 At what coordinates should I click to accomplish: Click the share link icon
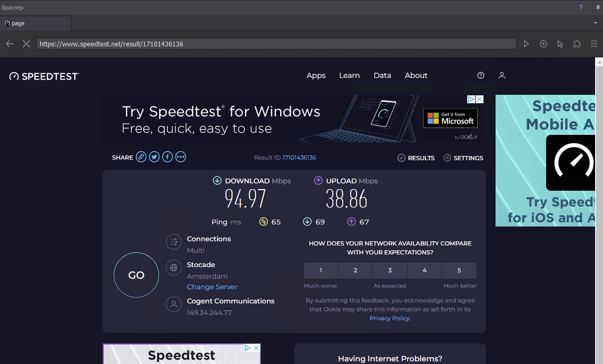point(141,157)
